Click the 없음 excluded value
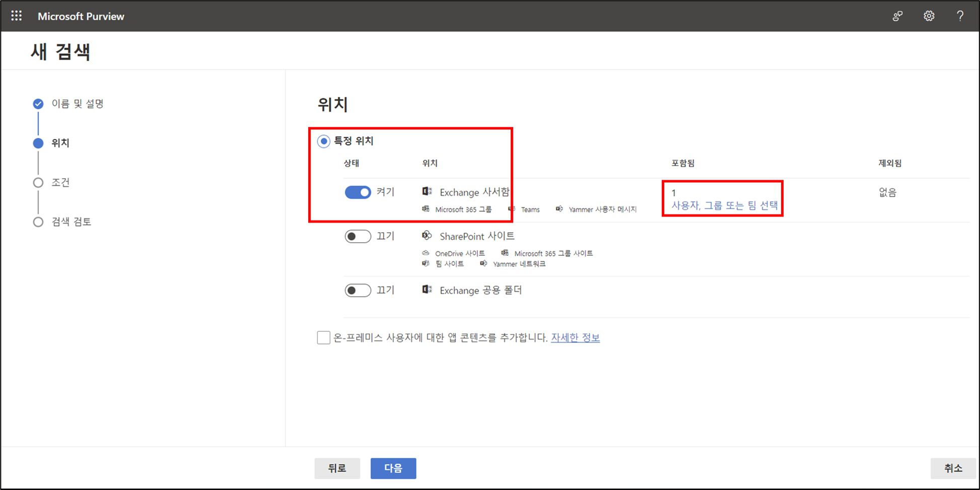Screen dimensions: 980x490 887,192
